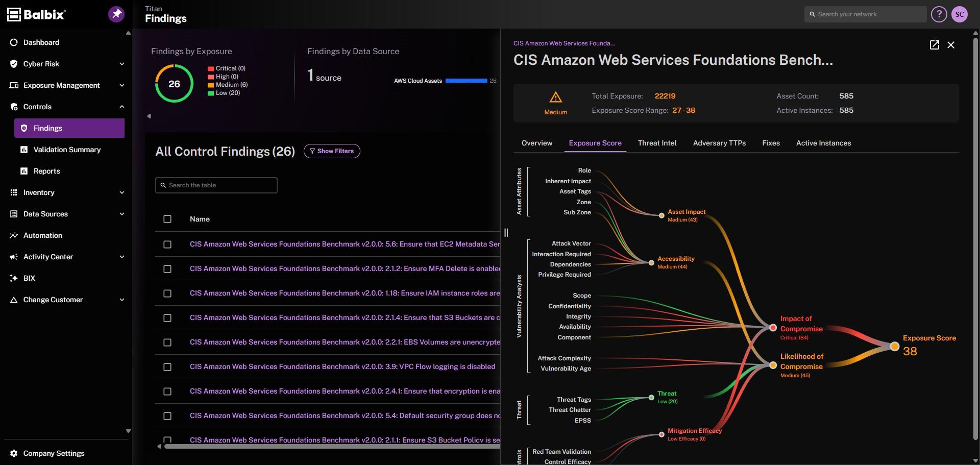Viewport: 980px width, 465px height.
Task: Click the Dashboard sidebar icon
Action: tap(14, 42)
